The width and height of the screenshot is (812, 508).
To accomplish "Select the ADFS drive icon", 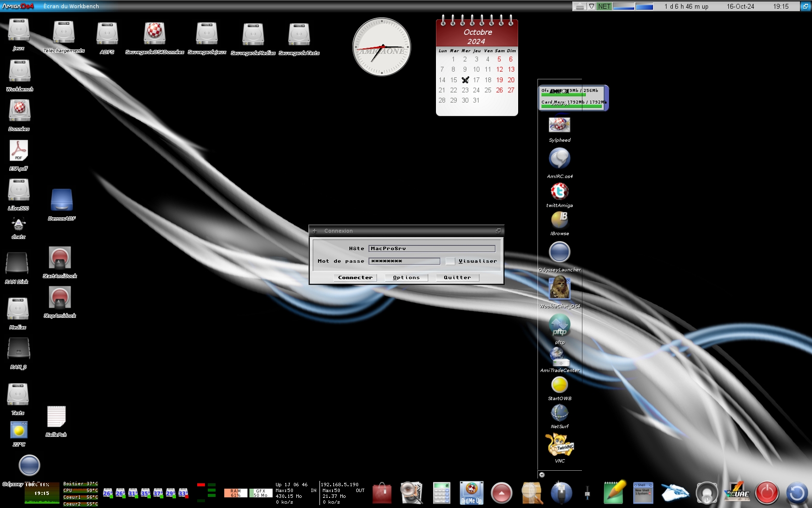I will 107,34.
